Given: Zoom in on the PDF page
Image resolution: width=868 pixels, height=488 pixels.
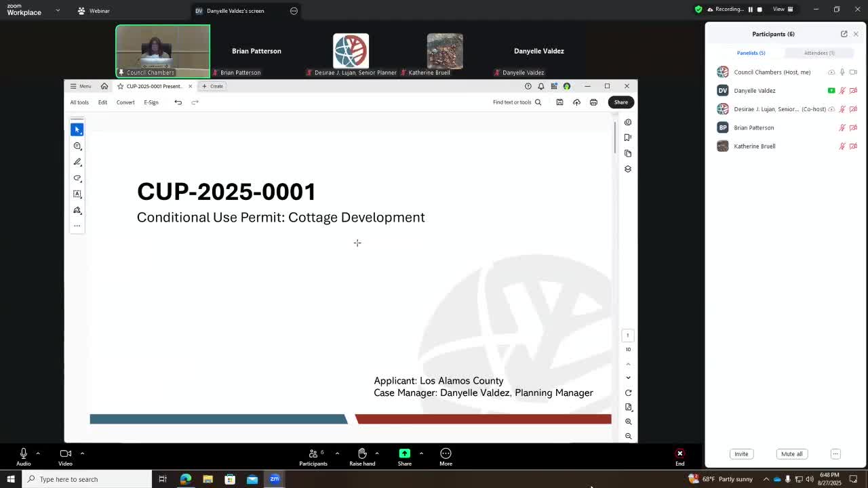Looking at the screenshot, I should pyautogui.click(x=628, y=422).
